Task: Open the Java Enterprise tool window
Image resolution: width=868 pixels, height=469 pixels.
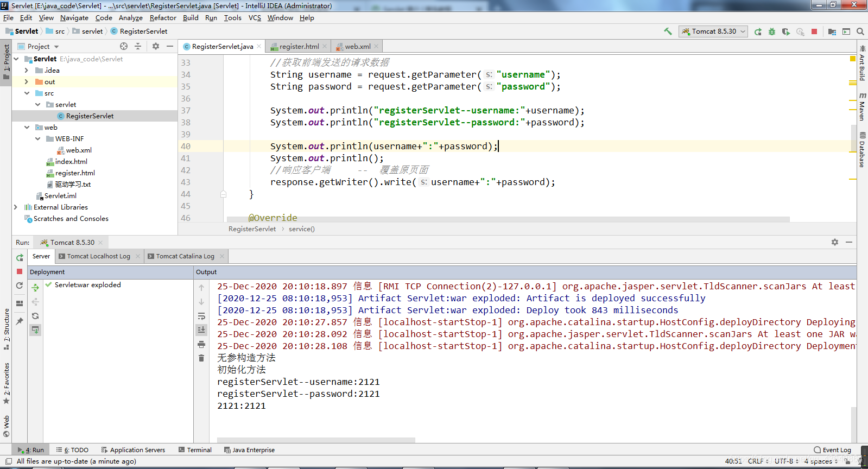Action: pos(249,450)
